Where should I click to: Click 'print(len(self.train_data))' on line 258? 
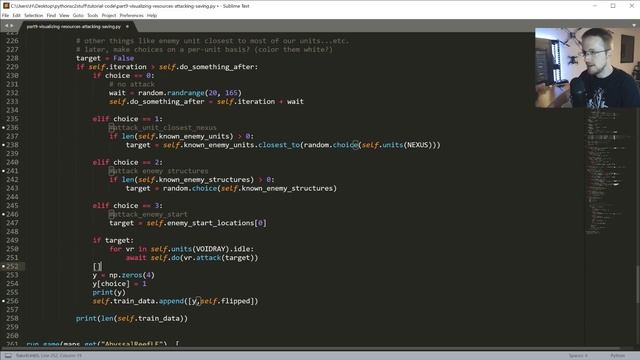132,318
